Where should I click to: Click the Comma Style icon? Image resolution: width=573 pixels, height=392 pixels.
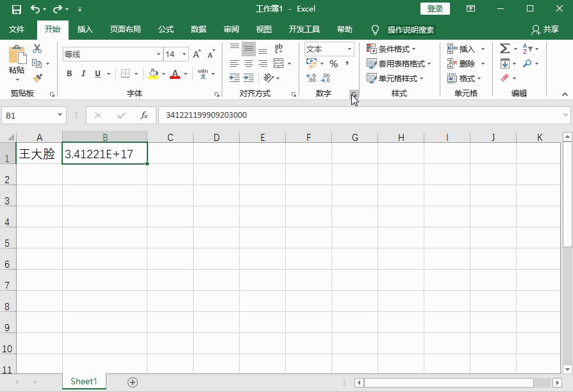click(x=347, y=64)
